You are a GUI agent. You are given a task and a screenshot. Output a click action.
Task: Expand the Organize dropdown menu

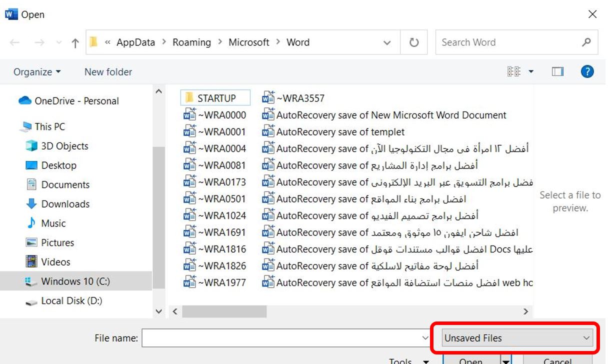point(36,71)
